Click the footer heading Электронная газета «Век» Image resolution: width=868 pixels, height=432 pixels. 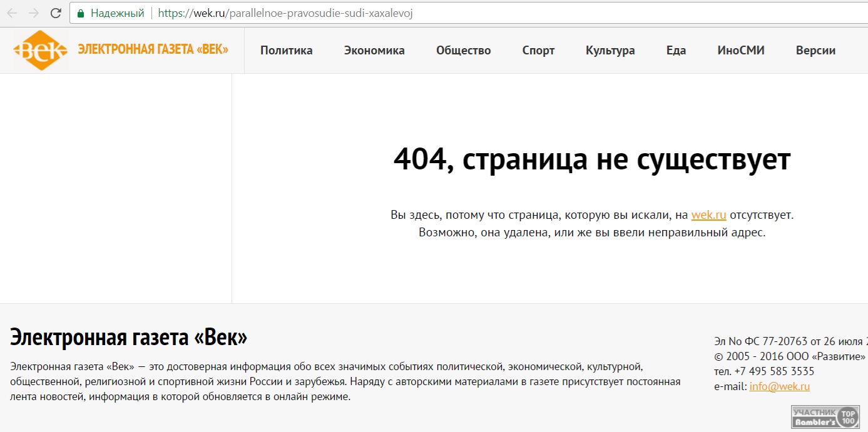coord(129,338)
